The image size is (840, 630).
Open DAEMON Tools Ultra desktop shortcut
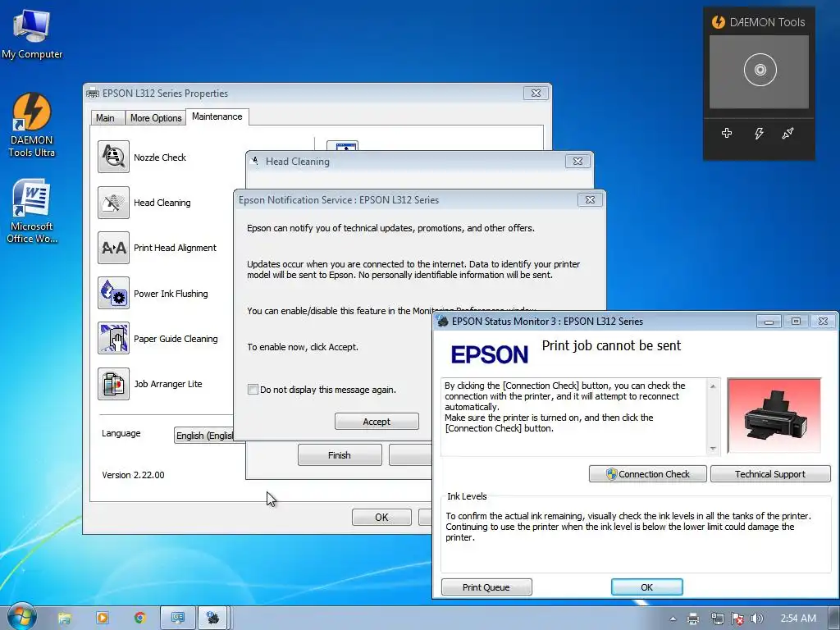(32, 125)
